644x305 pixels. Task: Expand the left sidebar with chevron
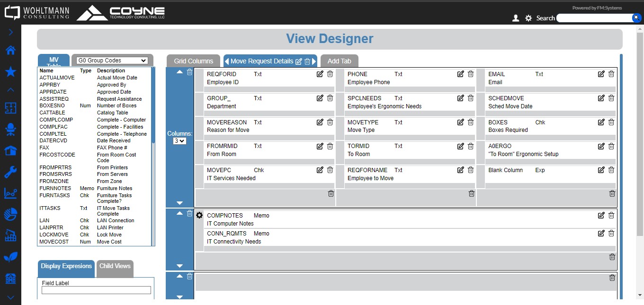[x=10, y=33]
